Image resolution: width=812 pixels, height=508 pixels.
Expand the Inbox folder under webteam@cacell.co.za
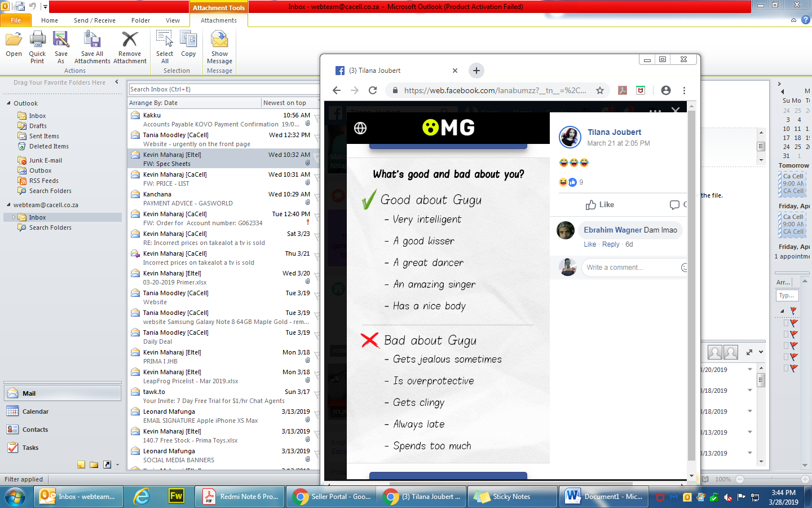coord(14,217)
